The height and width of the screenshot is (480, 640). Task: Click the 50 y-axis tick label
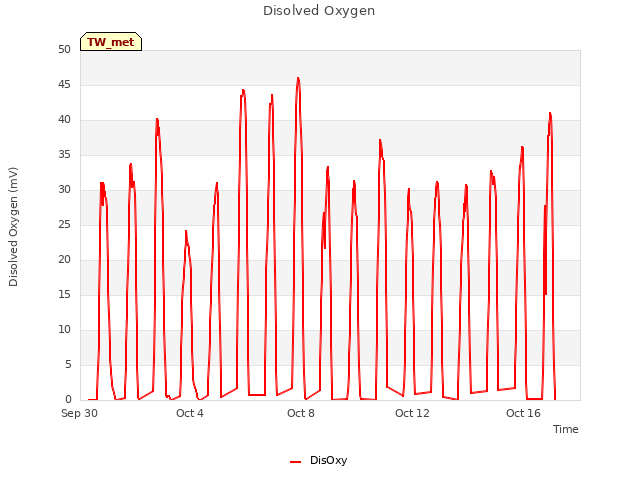tap(64, 50)
